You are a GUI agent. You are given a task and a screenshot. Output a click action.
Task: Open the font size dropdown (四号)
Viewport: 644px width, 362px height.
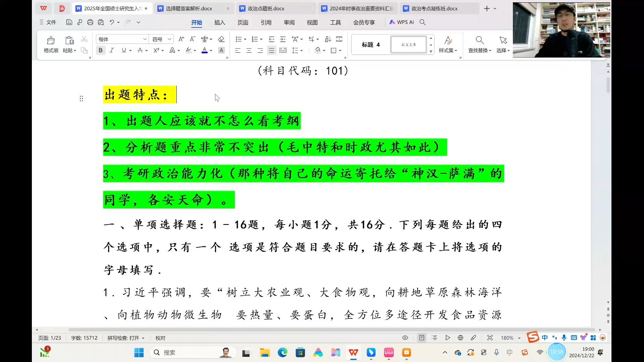(169, 39)
